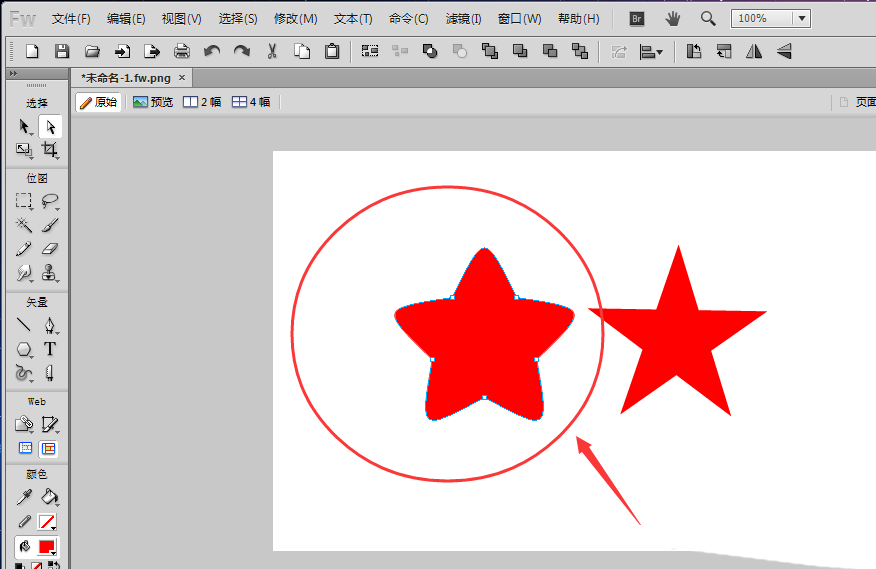Click the 4 幅 split view button
The image size is (876, 569).
tap(251, 102)
